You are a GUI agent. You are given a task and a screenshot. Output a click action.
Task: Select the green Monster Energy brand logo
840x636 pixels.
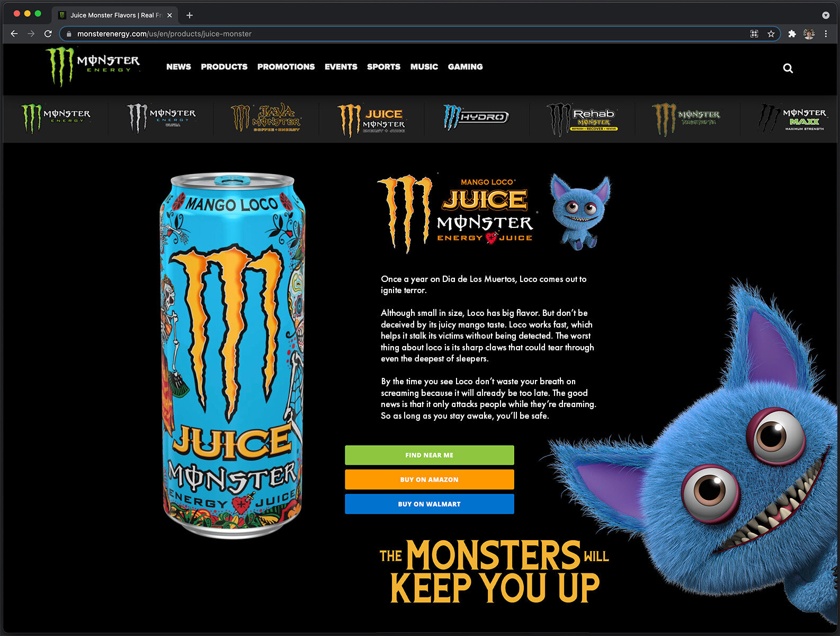56,118
